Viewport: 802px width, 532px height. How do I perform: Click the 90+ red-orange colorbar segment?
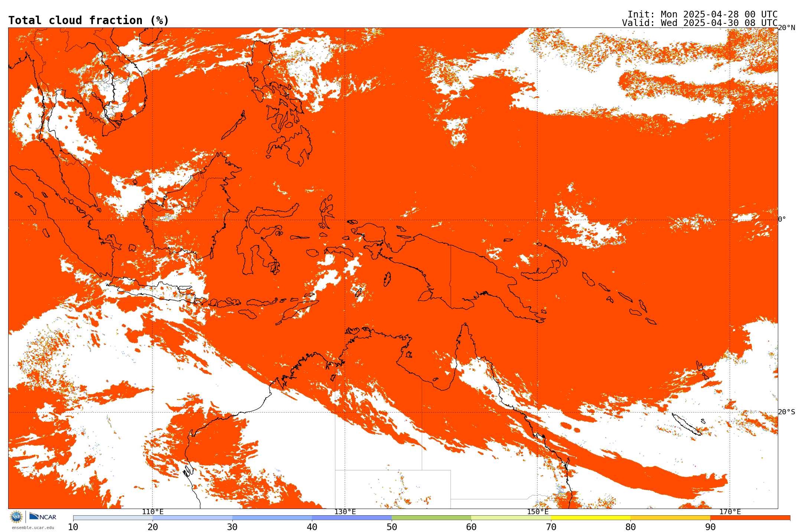click(750, 518)
